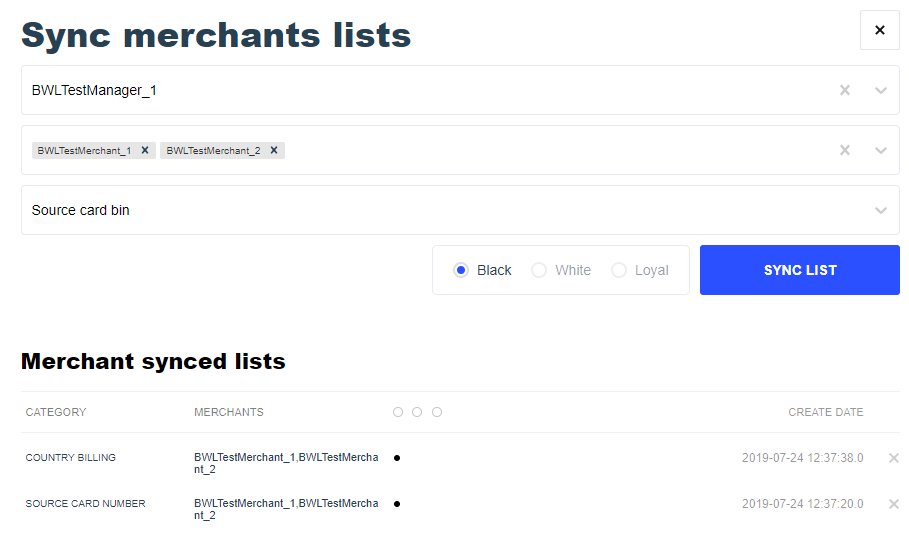Image resolution: width=909 pixels, height=540 pixels.
Task: Remove the BWLTestMerchant_2 tag
Action: 274,150
